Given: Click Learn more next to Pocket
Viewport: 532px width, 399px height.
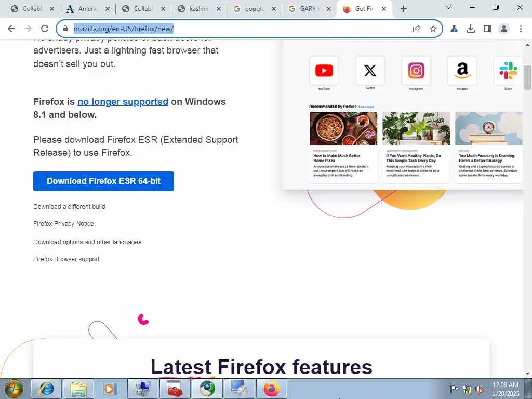Looking at the screenshot, I should 366,107.
